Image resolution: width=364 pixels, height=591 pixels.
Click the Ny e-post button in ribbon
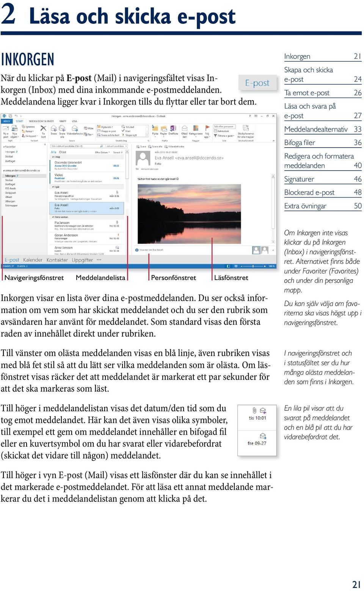click(6, 132)
